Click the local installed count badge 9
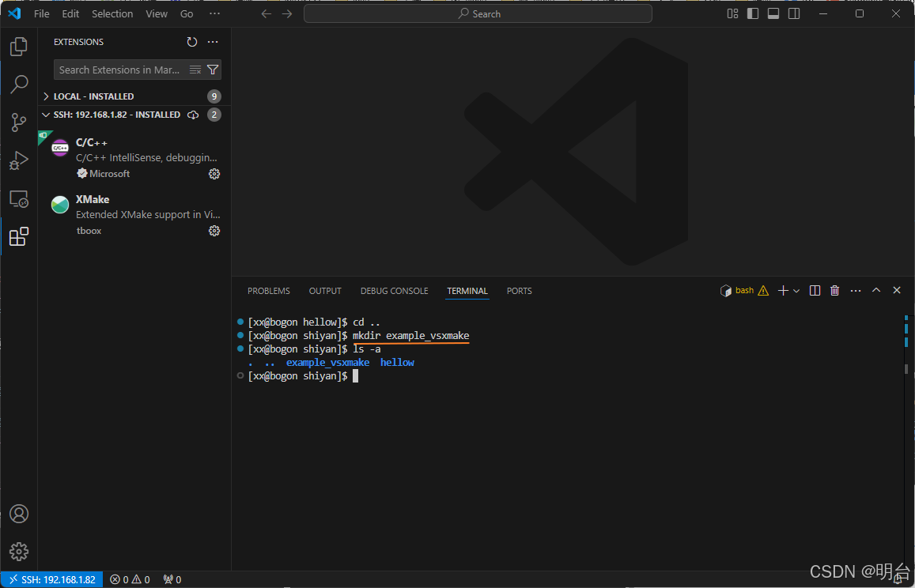915x588 pixels. click(214, 96)
